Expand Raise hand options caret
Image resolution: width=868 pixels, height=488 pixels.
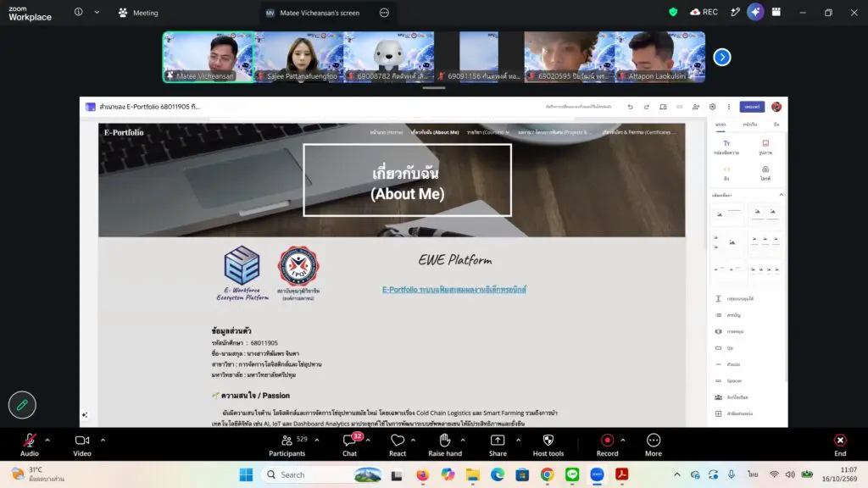pos(463,441)
